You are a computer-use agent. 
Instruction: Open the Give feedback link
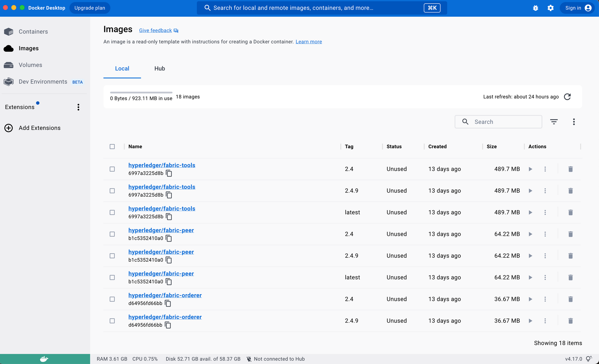tap(158, 31)
